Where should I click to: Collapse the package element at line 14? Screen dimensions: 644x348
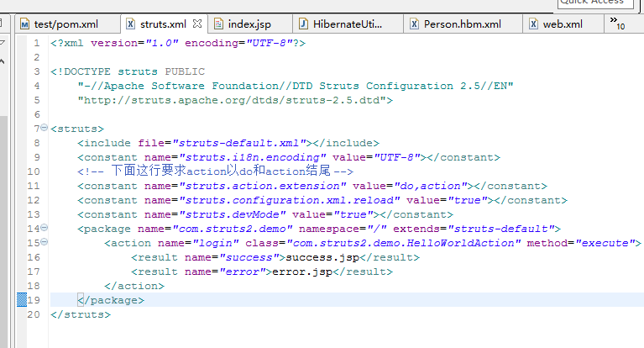tap(45, 228)
